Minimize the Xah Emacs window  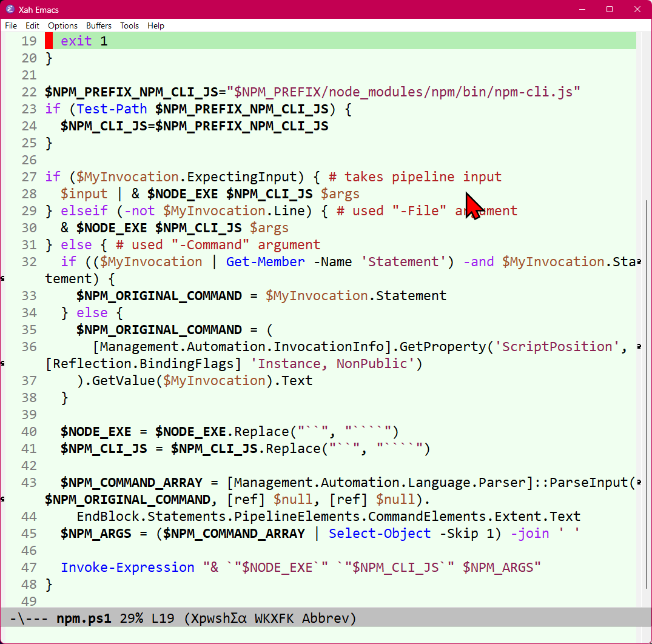click(x=582, y=9)
